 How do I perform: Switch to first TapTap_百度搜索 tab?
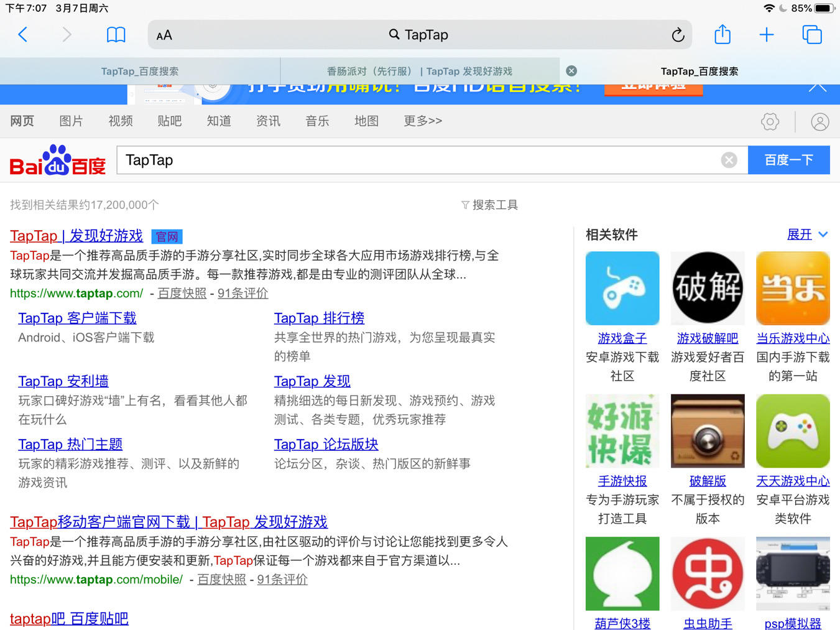pos(140,71)
